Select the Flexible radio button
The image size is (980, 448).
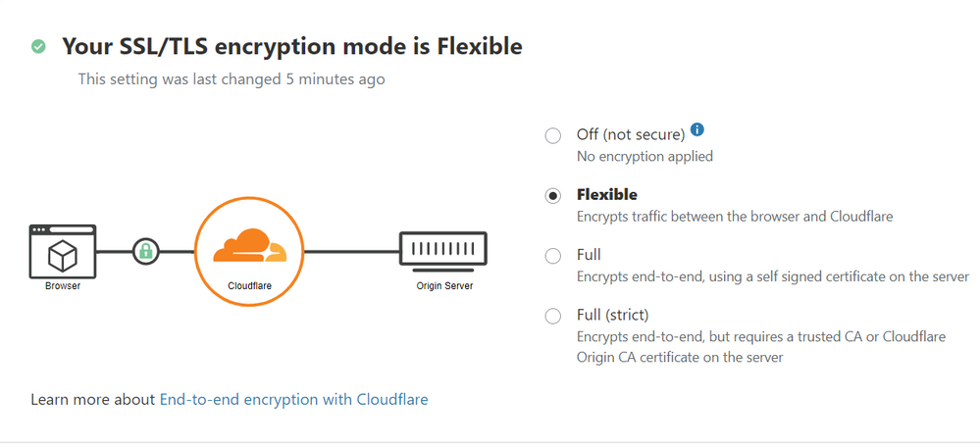(x=553, y=195)
